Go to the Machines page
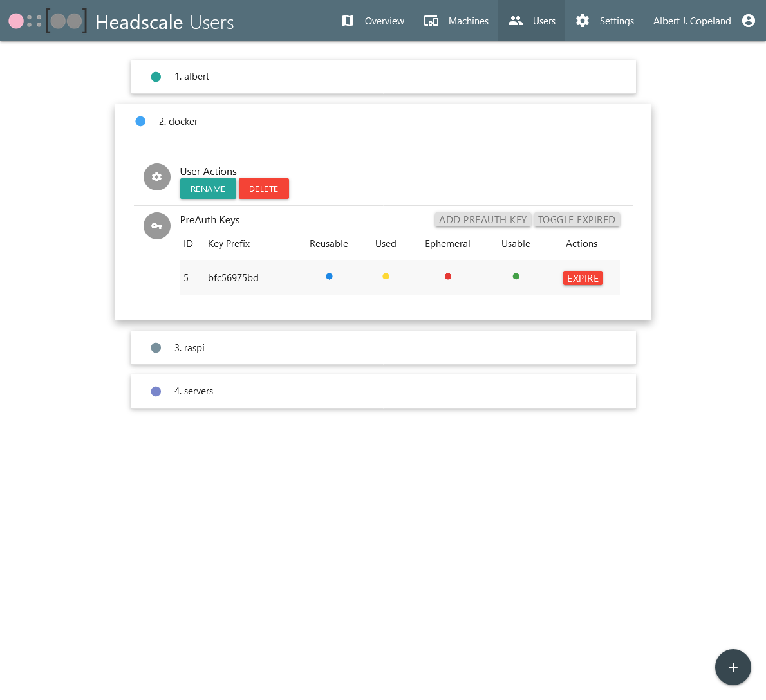 click(x=468, y=21)
